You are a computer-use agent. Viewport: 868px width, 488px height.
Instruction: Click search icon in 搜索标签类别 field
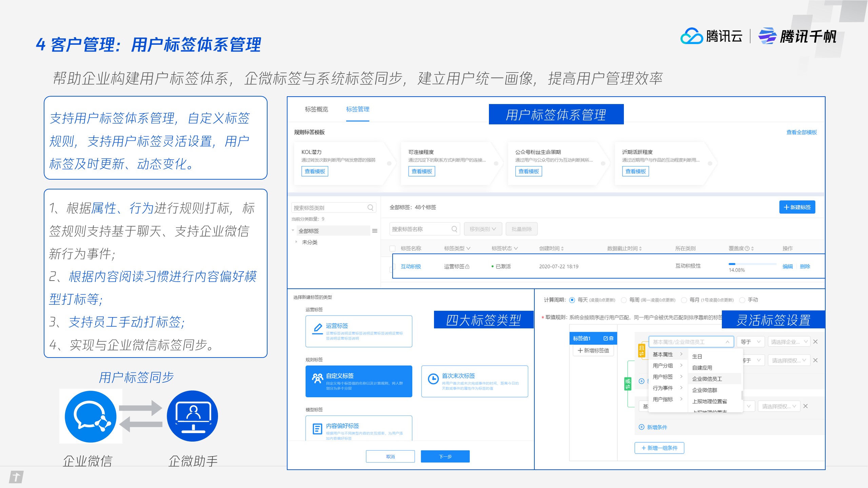[371, 207]
